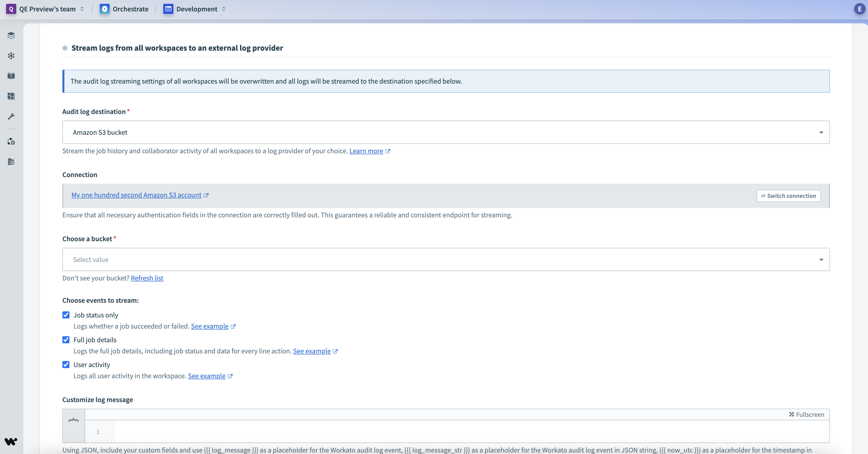Image resolution: width=868 pixels, height=454 pixels.
Task: Click the Refresh list link
Action: click(147, 278)
